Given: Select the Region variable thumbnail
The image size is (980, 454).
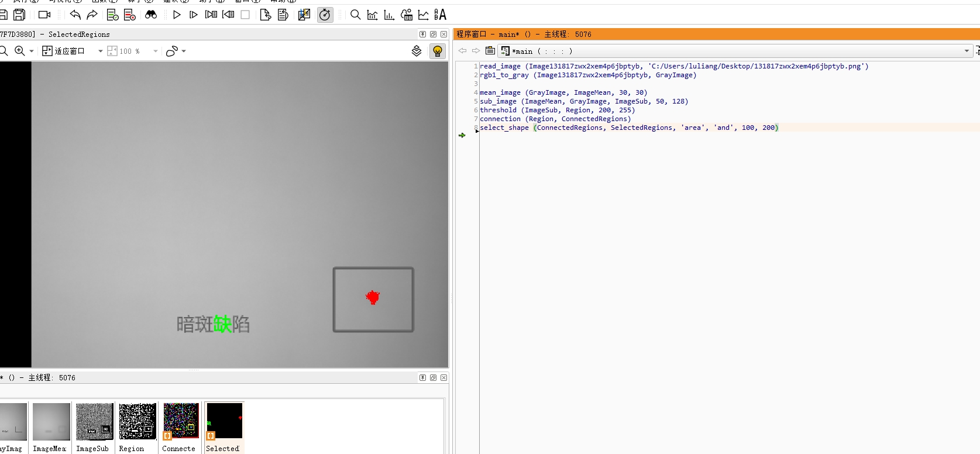Looking at the screenshot, I should point(137,428).
